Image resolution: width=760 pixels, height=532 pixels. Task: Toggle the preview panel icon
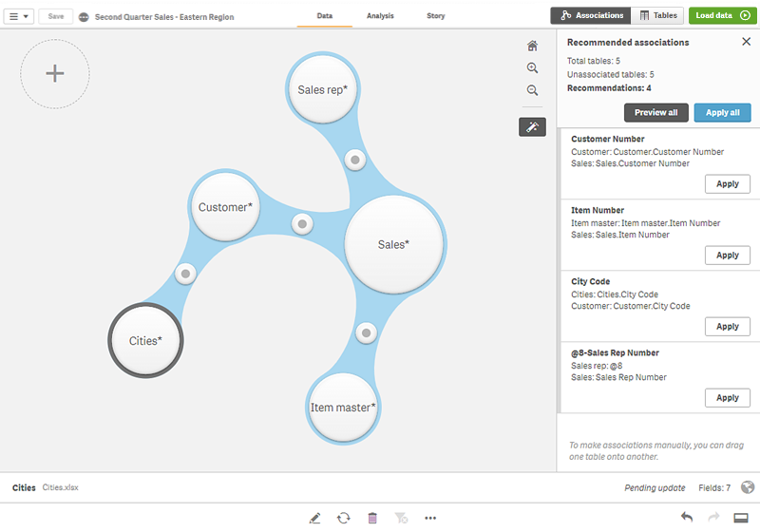pos(741,519)
